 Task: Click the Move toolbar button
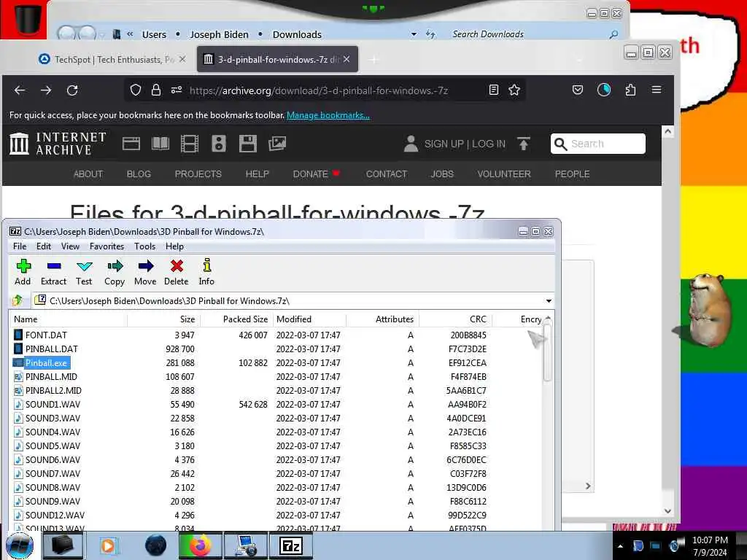145,273
